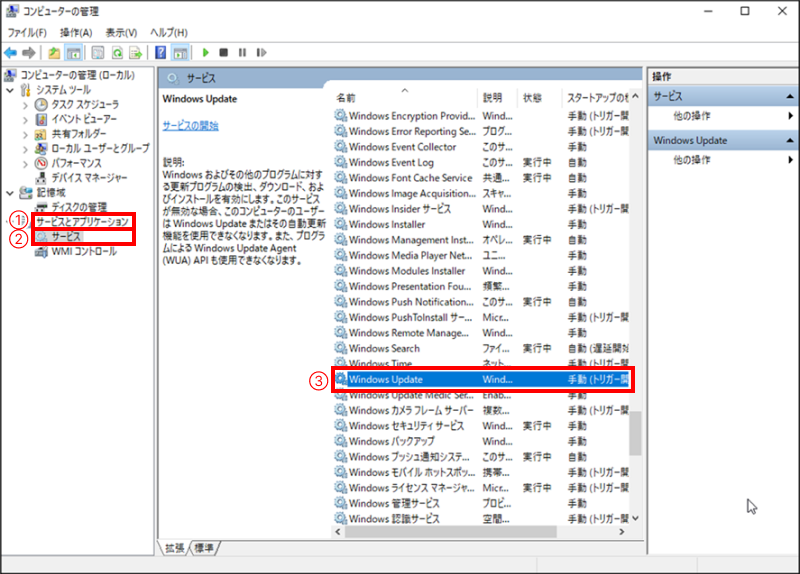Click gear icon of Windows Encryption Provider

coord(341,116)
